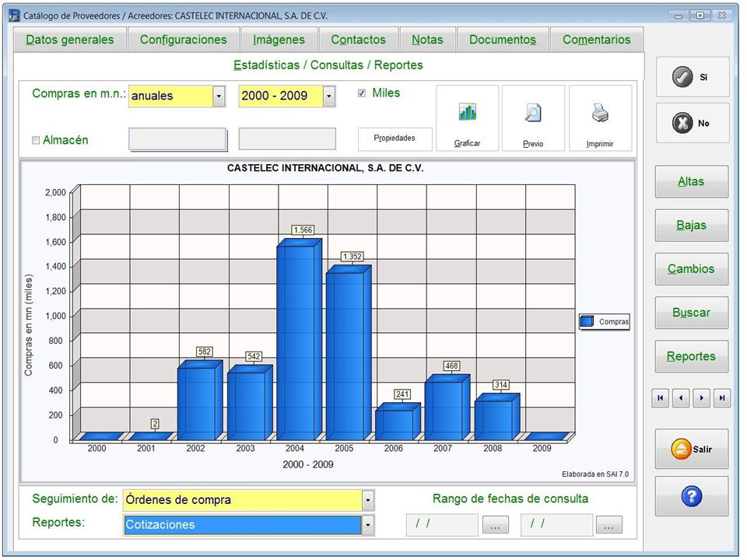Open the end date picker ellipsis button
747x560 pixels.
coord(609,525)
